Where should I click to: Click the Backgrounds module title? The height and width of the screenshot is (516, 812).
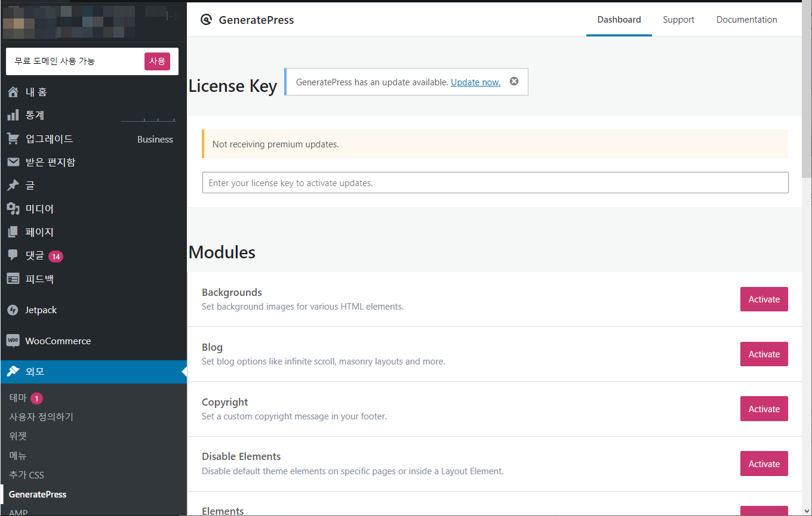pos(232,292)
